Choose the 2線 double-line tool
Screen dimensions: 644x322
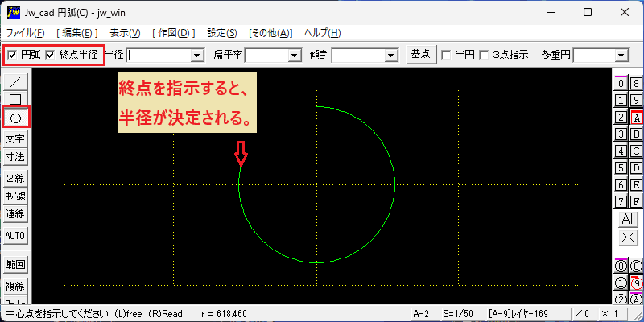[x=15, y=179]
